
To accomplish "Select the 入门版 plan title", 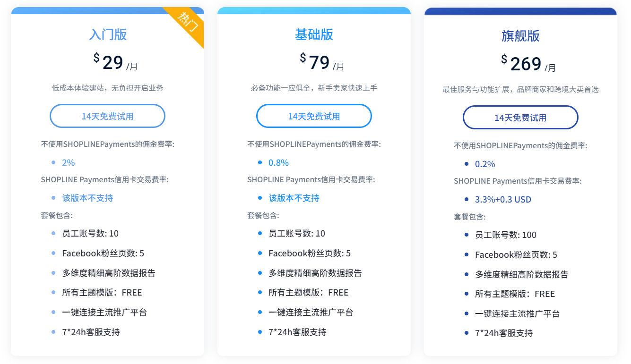I will coord(107,34).
